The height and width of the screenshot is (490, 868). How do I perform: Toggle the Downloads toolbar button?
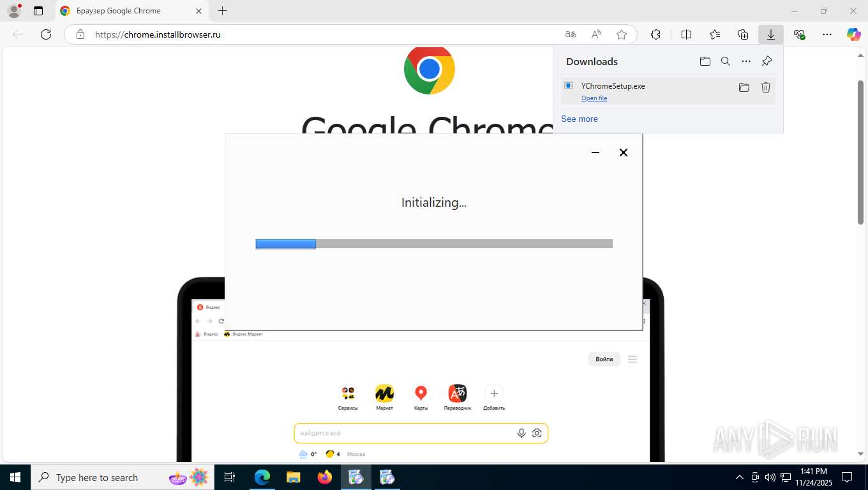pyautogui.click(x=771, y=34)
